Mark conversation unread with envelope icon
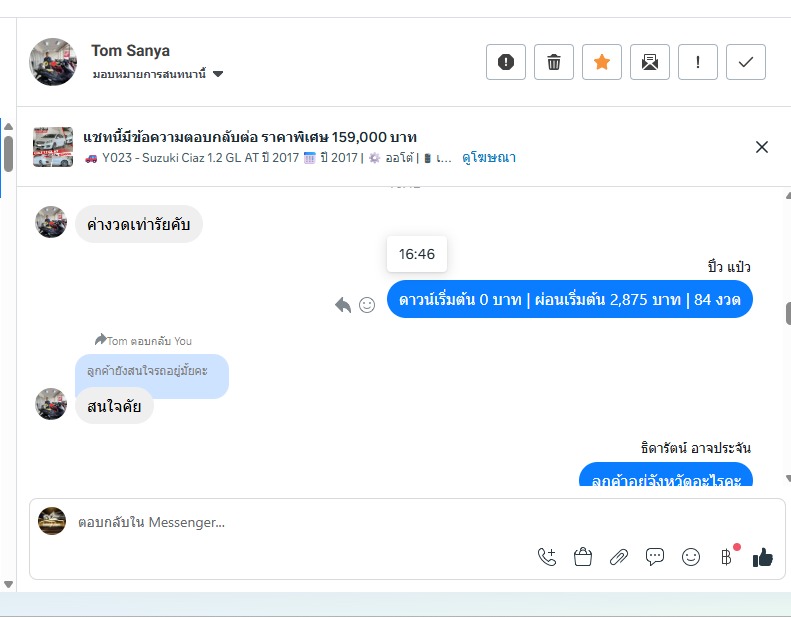 [x=649, y=62]
